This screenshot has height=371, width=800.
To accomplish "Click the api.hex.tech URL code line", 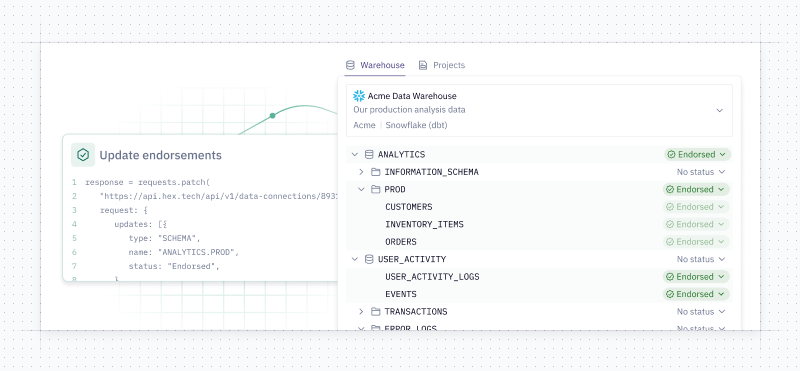I will 219,196.
